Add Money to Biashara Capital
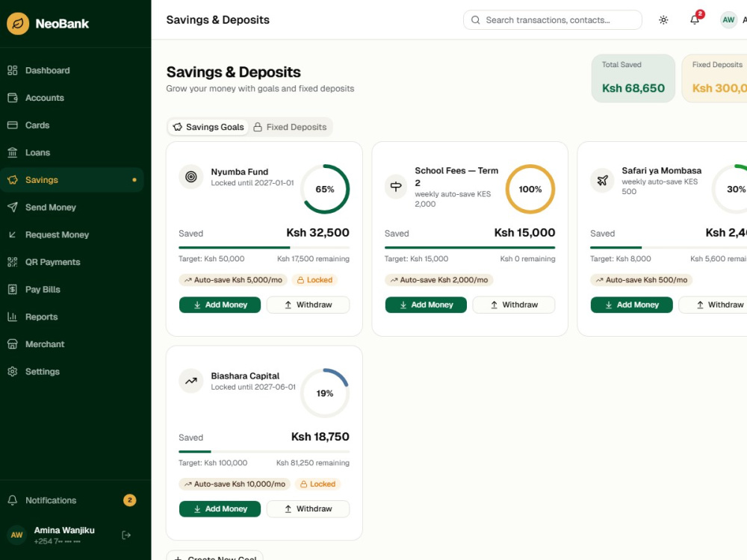This screenshot has height=560, width=747. [x=220, y=509]
